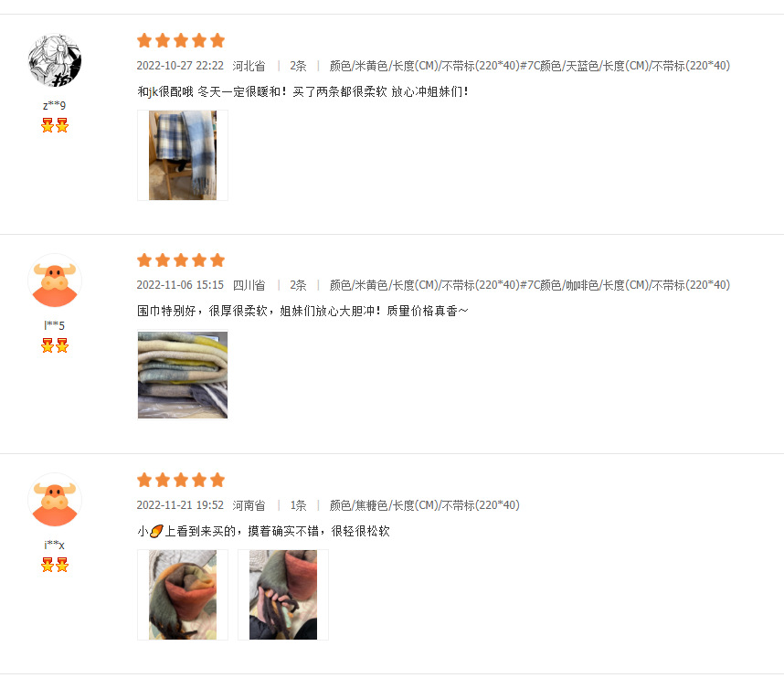Viewport: 784px width, 678px height.
Task: Click l**5's medal badge icons
Action: pos(55,345)
